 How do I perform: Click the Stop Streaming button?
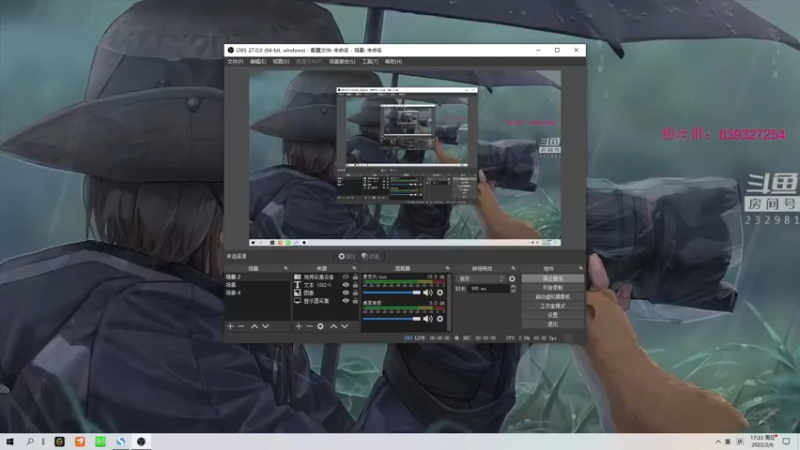[553, 279]
